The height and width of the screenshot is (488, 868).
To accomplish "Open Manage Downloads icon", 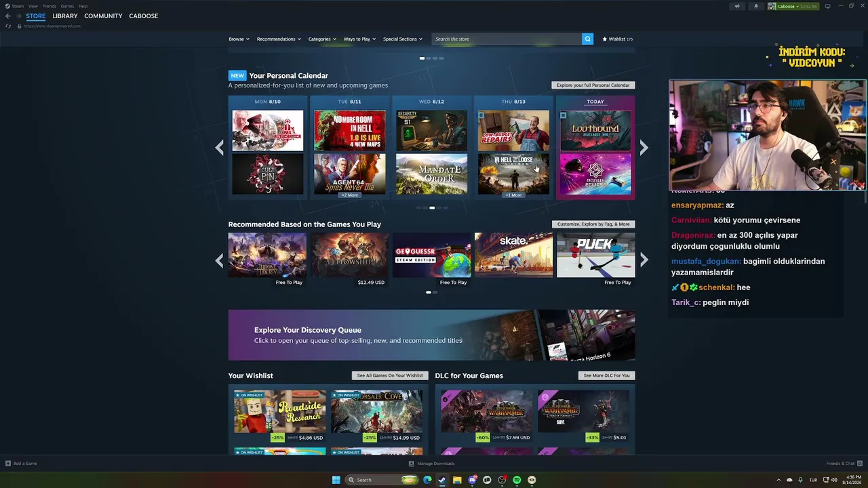I will 412,464.
